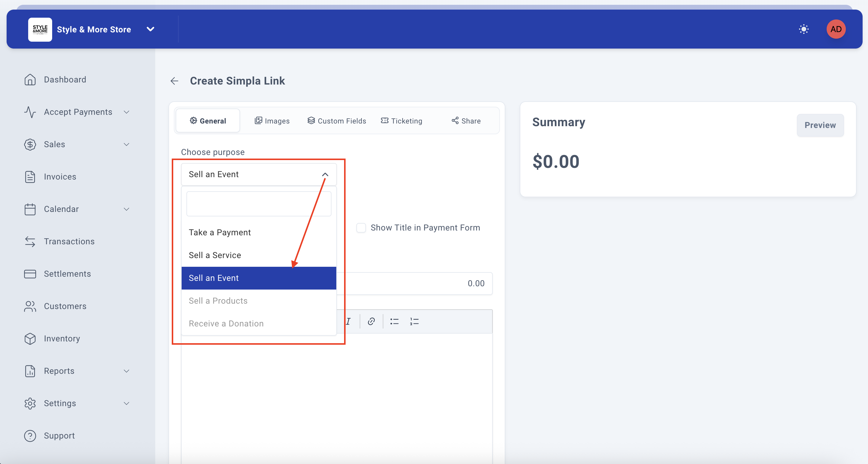This screenshot has width=868, height=464.
Task: Expand the store switcher chevron in header
Action: 151,29
